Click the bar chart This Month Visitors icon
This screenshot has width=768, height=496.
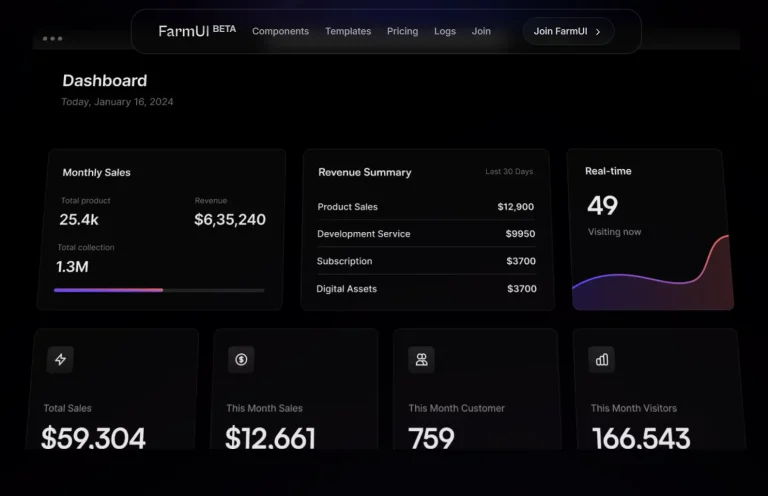pyautogui.click(x=601, y=360)
